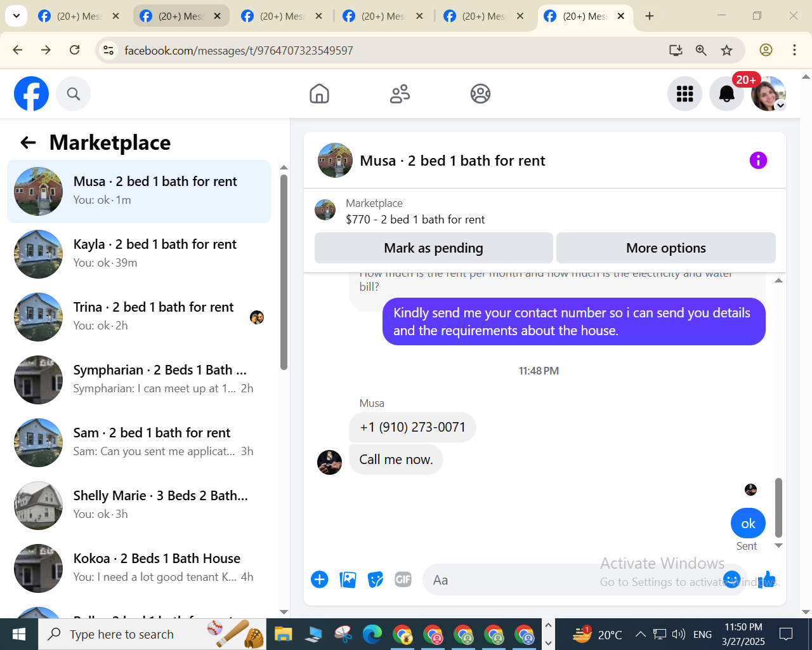Open the Musa 2 bed 1 bath chat
Viewport: 812px width, 650px height.
[x=139, y=191]
